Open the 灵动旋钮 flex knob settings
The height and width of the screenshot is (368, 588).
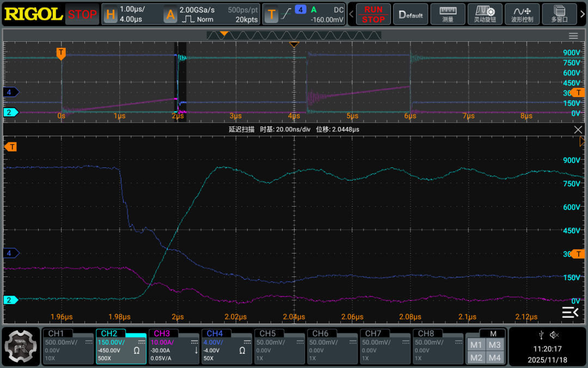click(485, 14)
